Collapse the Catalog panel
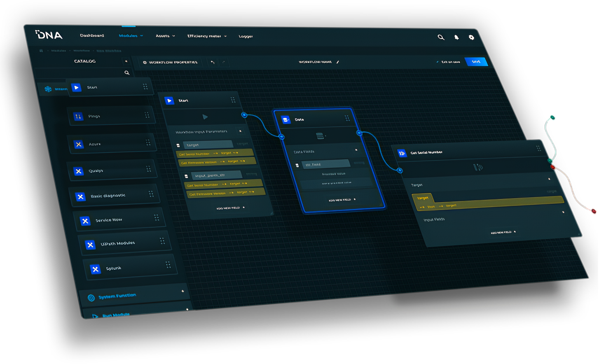Image resolution: width=599 pixels, height=364 pixels. tap(126, 61)
